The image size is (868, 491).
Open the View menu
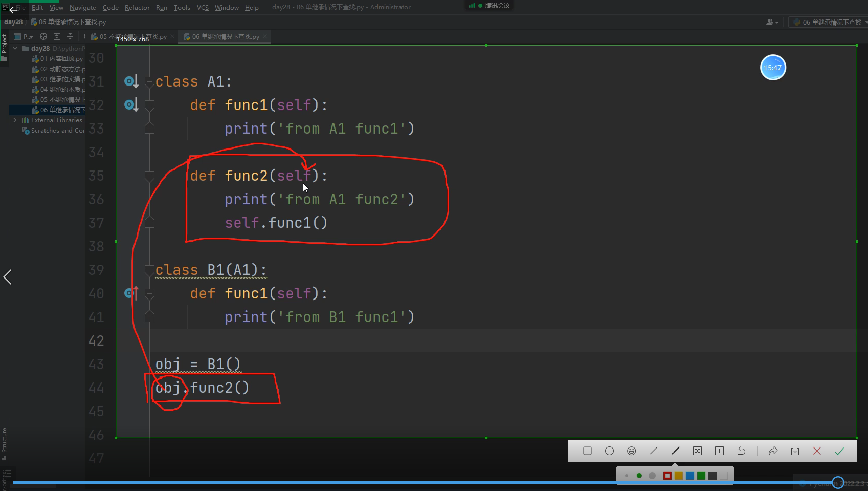click(x=56, y=7)
